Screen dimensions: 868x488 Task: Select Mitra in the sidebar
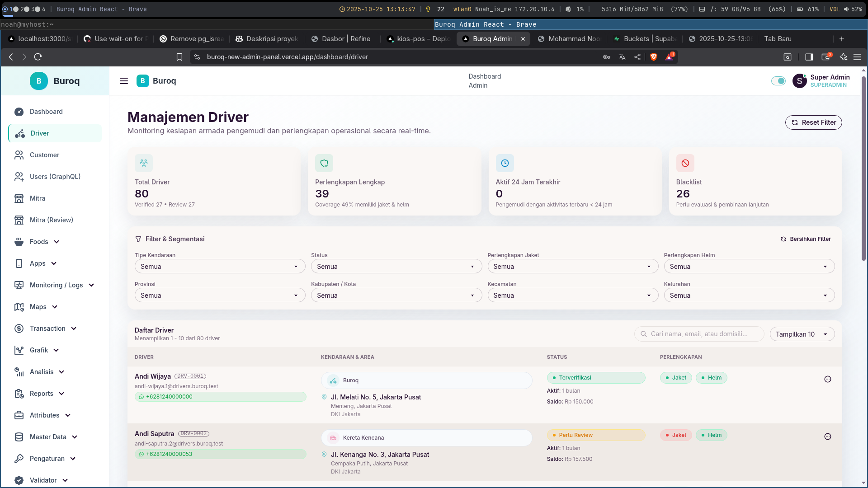coord(38,198)
